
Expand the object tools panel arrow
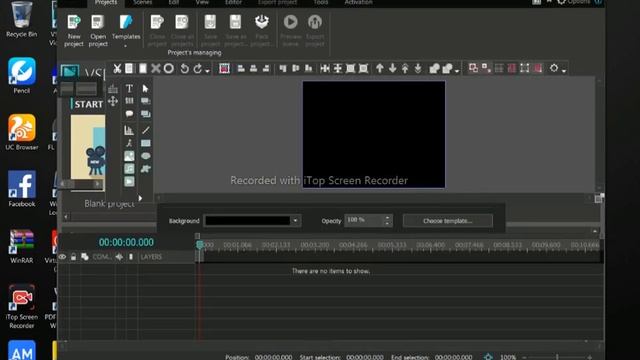(140, 198)
